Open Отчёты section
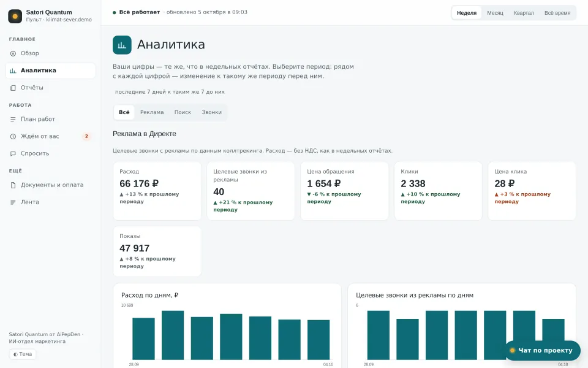This screenshot has height=368, width=588. [x=50, y=88]
